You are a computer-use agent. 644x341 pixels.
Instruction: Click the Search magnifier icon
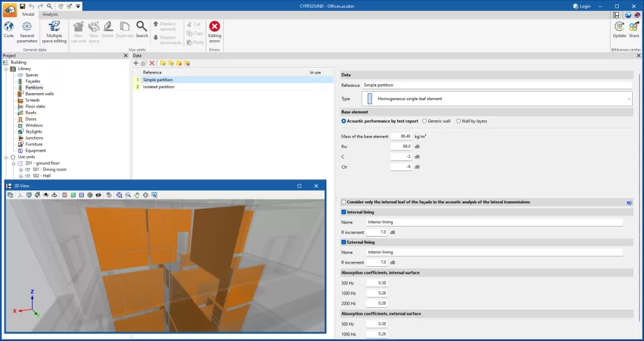pyautogui.click(x=142, y=29)
